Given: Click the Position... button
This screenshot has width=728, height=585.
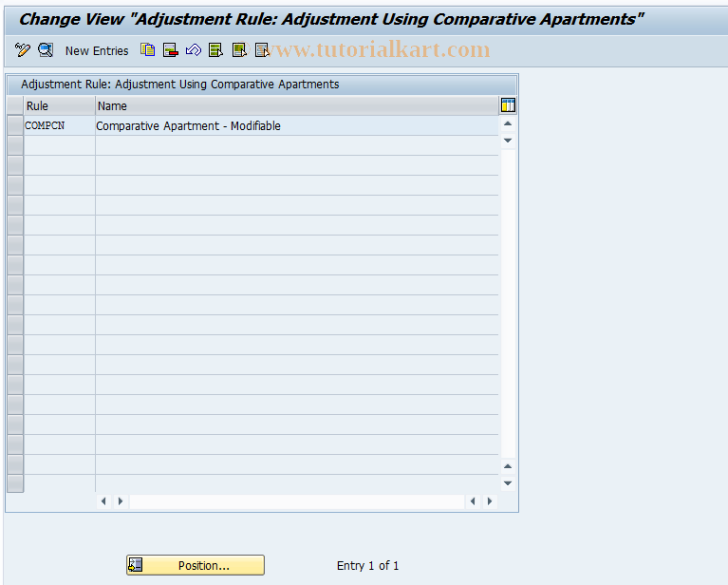Looking at the screenshot, I should pos(196,565).
